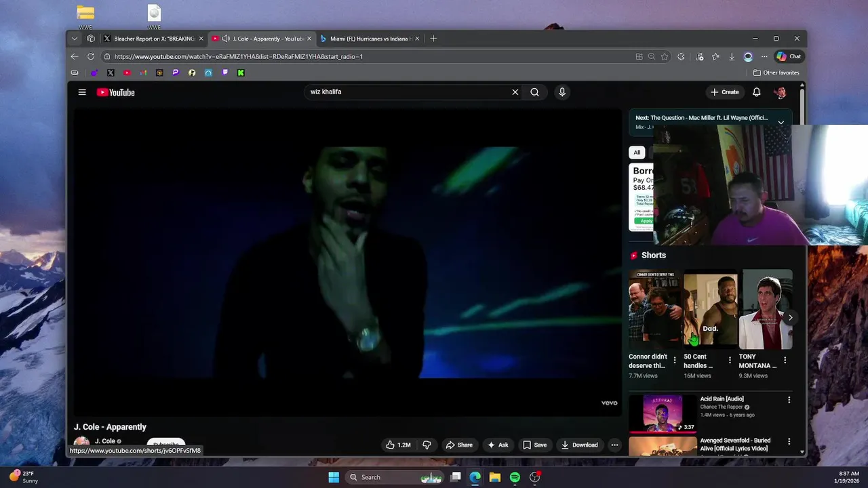Open the Twitch bookmark in favorites bar

(x=224, y=73)
